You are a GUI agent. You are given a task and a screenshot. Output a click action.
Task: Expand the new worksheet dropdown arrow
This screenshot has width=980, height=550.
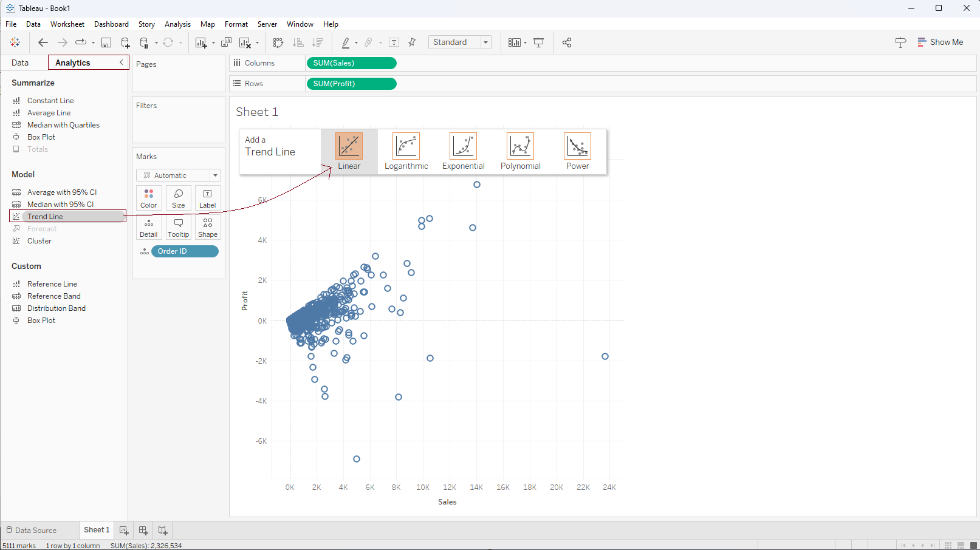pos(213,42)
